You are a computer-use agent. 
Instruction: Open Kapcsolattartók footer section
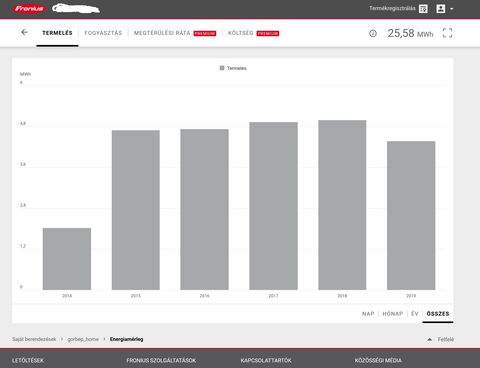coord(266,360)
